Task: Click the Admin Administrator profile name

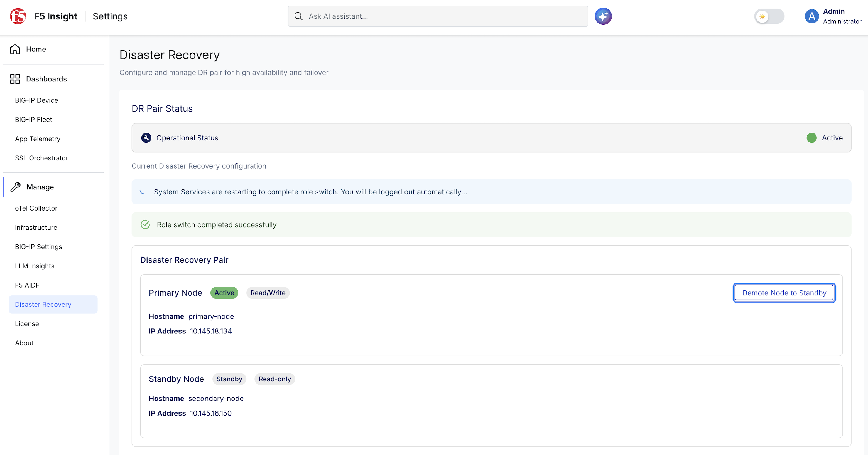Action: tap(842, 16)
